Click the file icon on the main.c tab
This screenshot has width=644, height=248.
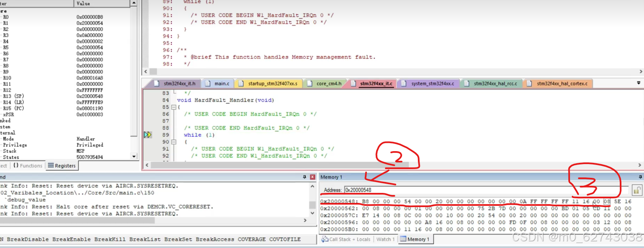(x=209, y=83)
